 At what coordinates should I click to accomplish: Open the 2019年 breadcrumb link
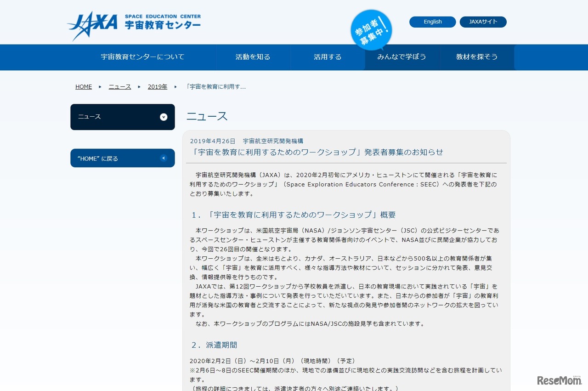click(x=157, y=86)
